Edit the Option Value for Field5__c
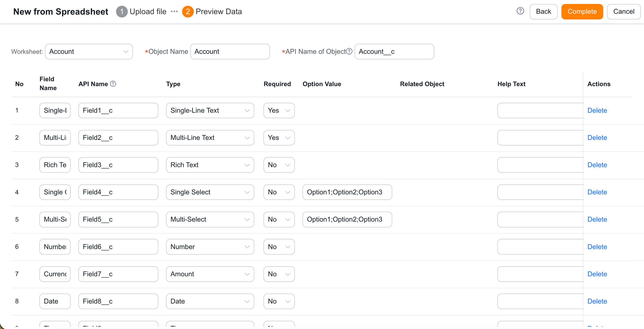 pos(347,219)
